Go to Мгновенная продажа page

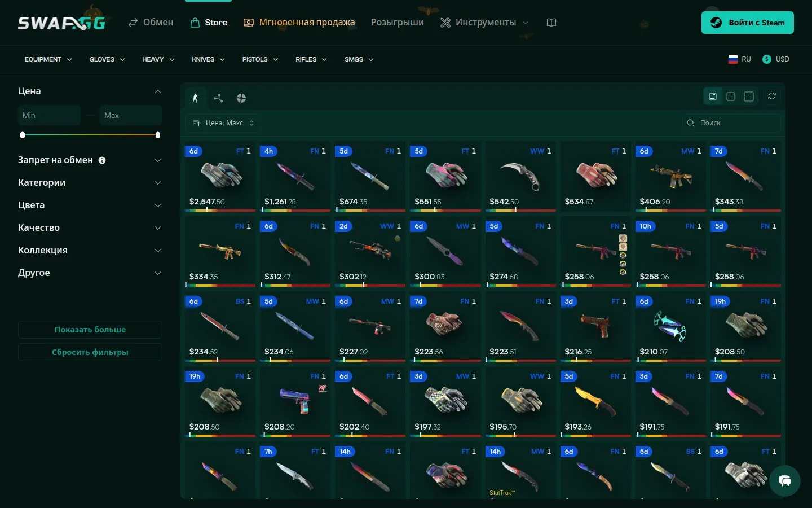pos(299,23)
